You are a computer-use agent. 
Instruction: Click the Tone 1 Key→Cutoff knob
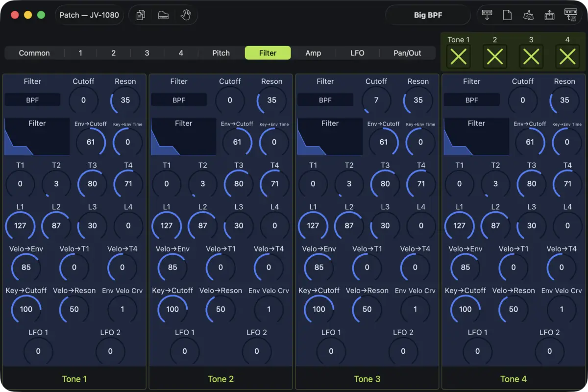[x=26, y=309]
